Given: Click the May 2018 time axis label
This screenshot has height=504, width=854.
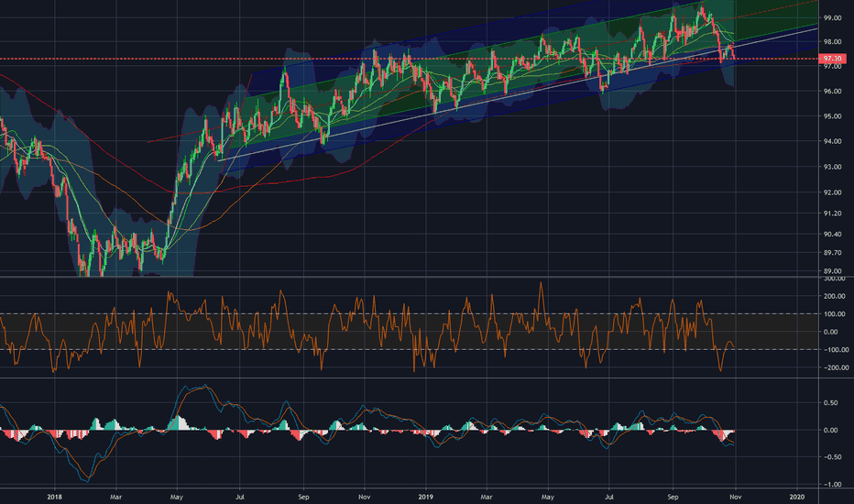Looking at the screenshot, I should tap(177, 497).
